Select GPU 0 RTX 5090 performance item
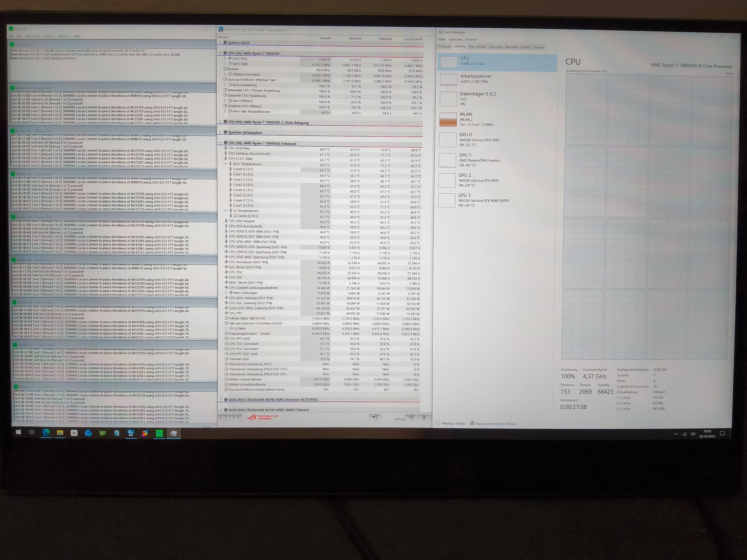 click(x=479, y=139)
